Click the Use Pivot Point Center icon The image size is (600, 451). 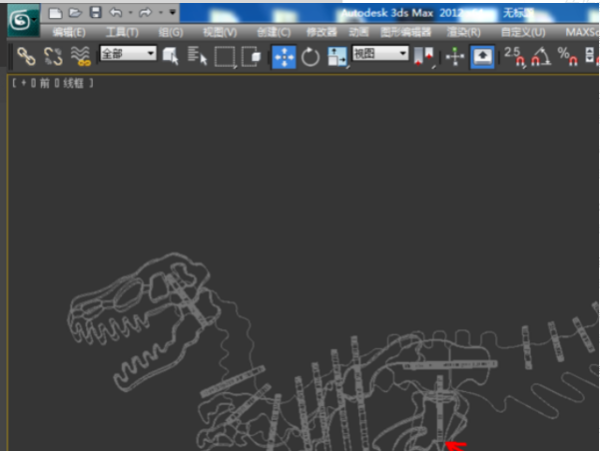click(x=424, y=57)
